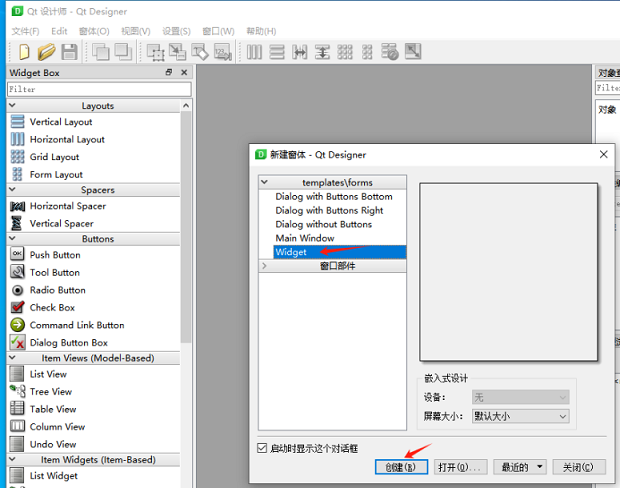Select the Edit Signals/Slots mode icon
This screenshot has height=488, width=620.
178,52
